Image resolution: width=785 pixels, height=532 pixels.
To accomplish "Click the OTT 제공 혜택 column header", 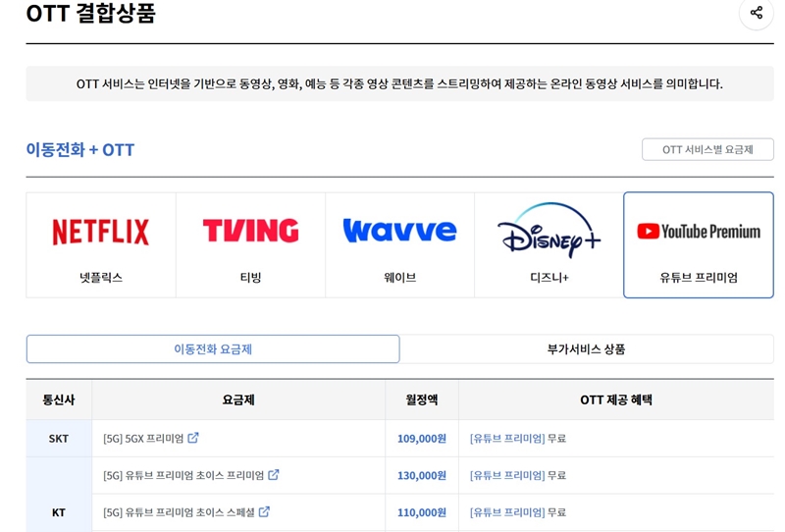I will (616, 399).
